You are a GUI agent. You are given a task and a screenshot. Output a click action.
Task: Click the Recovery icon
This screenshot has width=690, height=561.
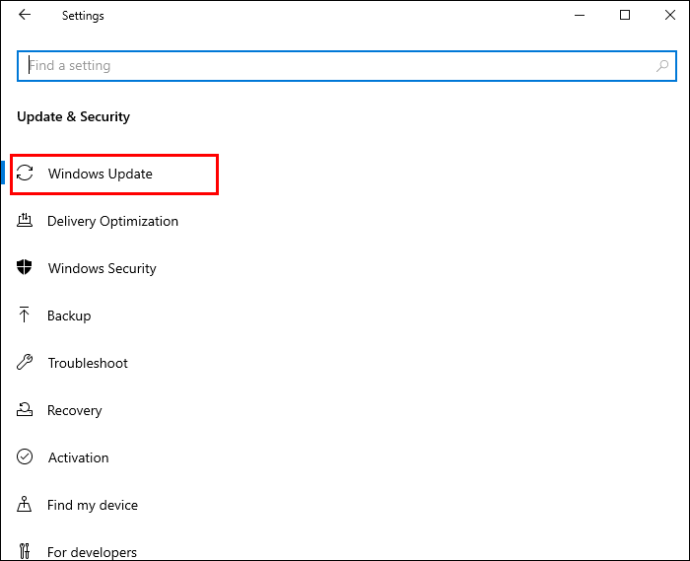[x=25, y=409]
